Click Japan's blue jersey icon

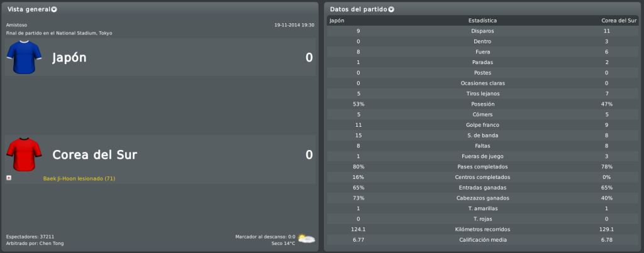pyautogui.click(x=24, y=57)
